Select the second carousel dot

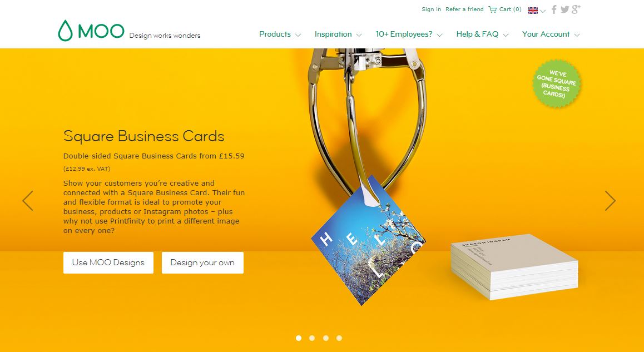pos(312,338)
